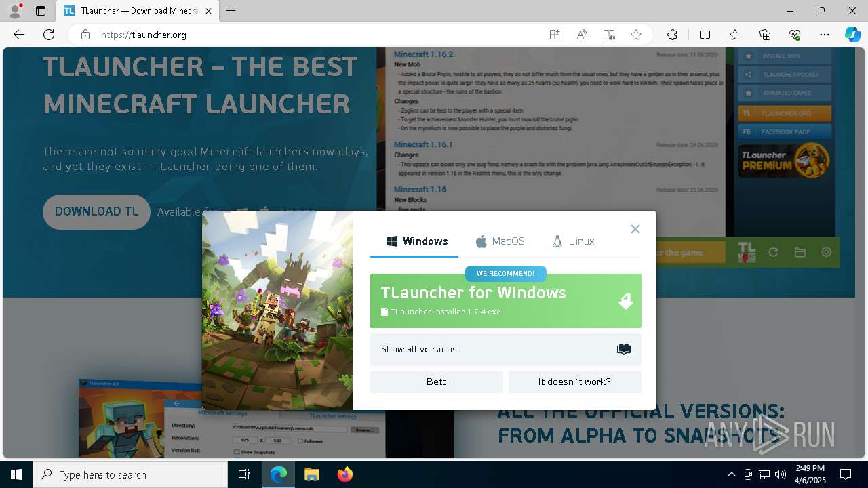The height and width of the screenshot is (488, 868).
Task: Open the Edge profile icon
Action: [x=15, y=11]
